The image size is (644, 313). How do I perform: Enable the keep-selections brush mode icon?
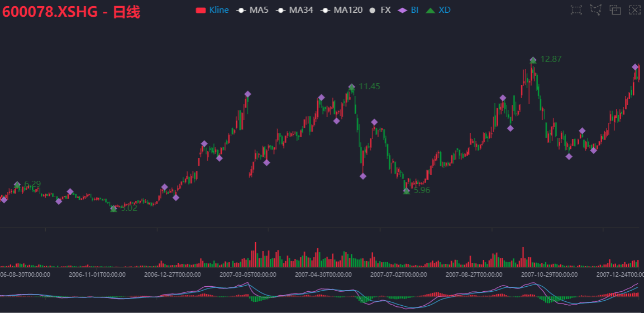pyautogui.click(x=616, y=10)
